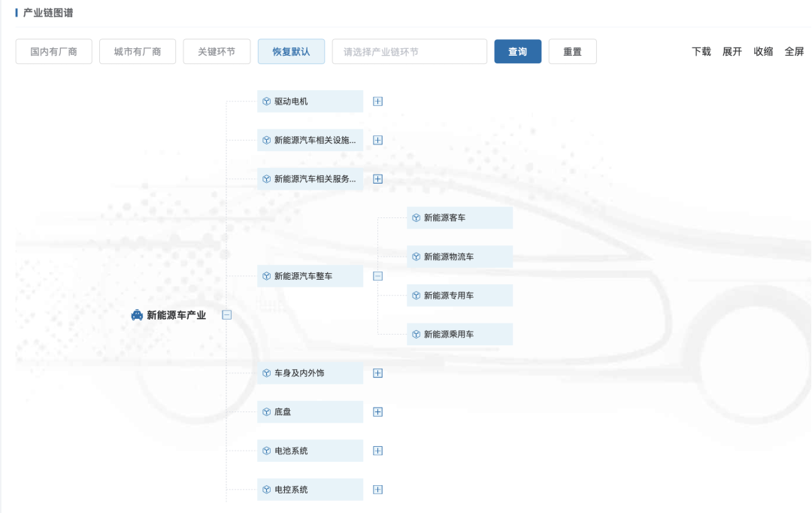Open the 请选择产业链环节 selector
This screenshot has width=812, height=513.
click(x=410, y=51)
